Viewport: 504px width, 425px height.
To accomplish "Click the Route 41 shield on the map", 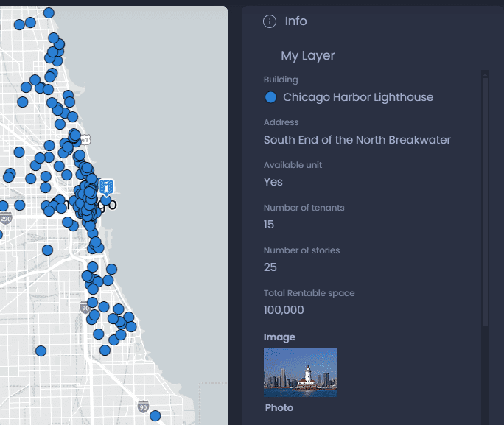I will click(85, 139).
